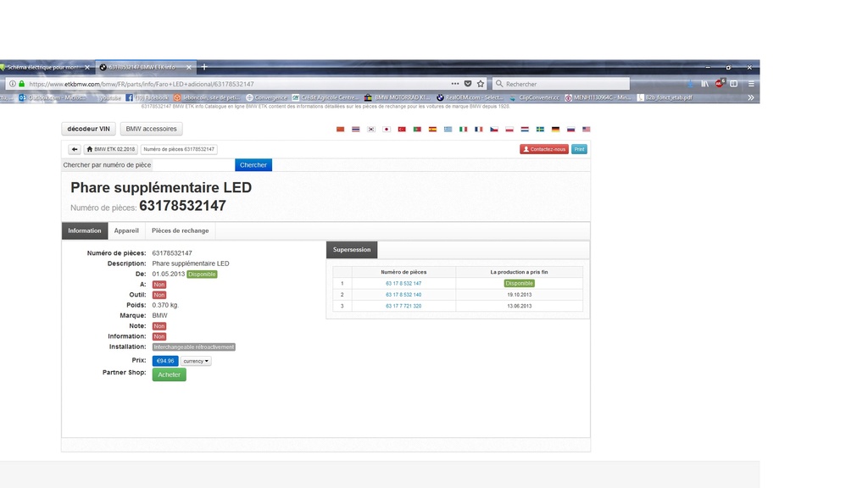Click the adblock extension icon
Viewport: 868px width, 488px height.
coord(720,84)
